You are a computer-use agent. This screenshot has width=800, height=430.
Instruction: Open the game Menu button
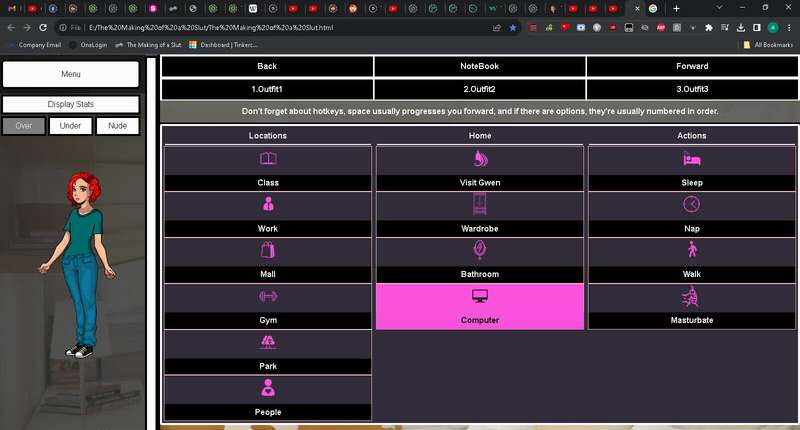70,74
